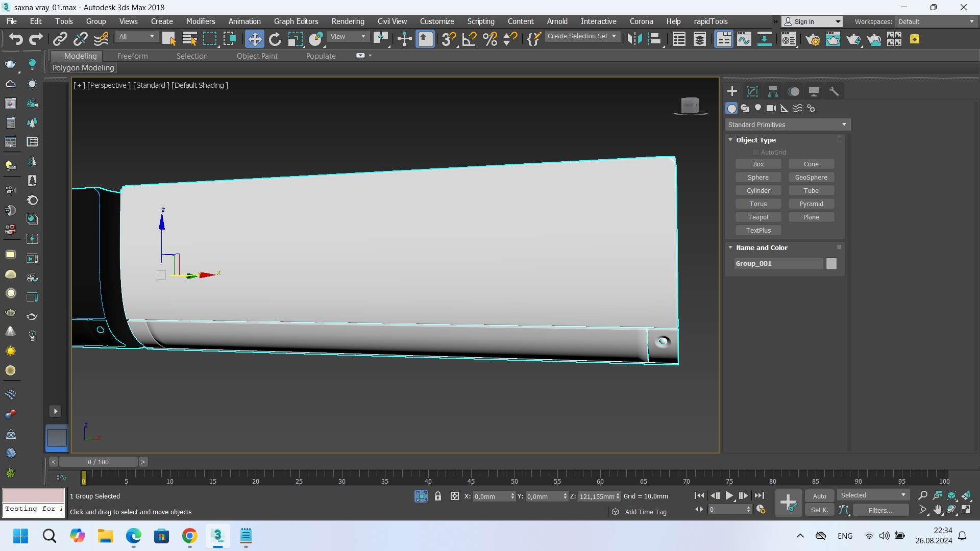
Task: Activate the Select and Rotate tool
Action: pos(275,39)
